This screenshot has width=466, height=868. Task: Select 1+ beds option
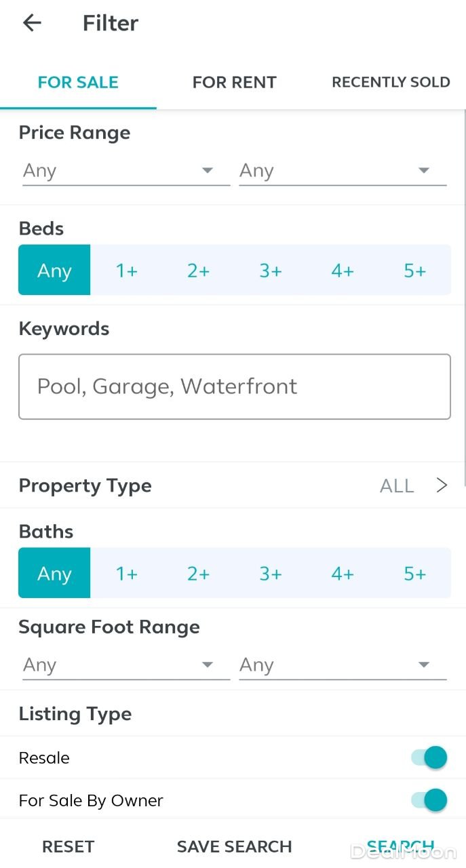tap(126, 271)
